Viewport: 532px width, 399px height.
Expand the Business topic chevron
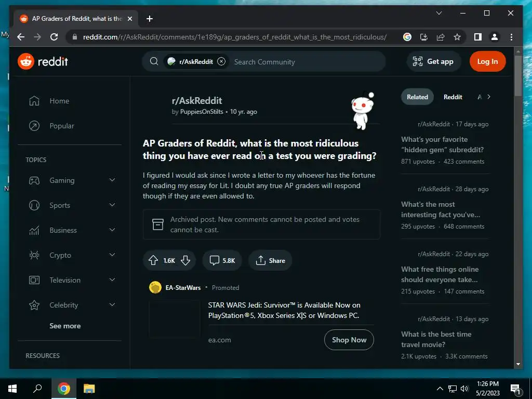pyautogui.click(x=112, y=230)
